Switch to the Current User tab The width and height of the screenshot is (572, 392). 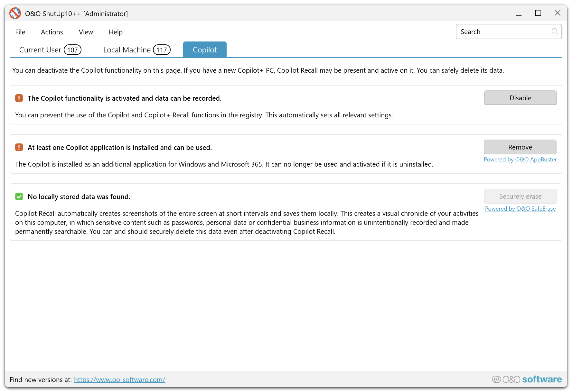[50, 50]
